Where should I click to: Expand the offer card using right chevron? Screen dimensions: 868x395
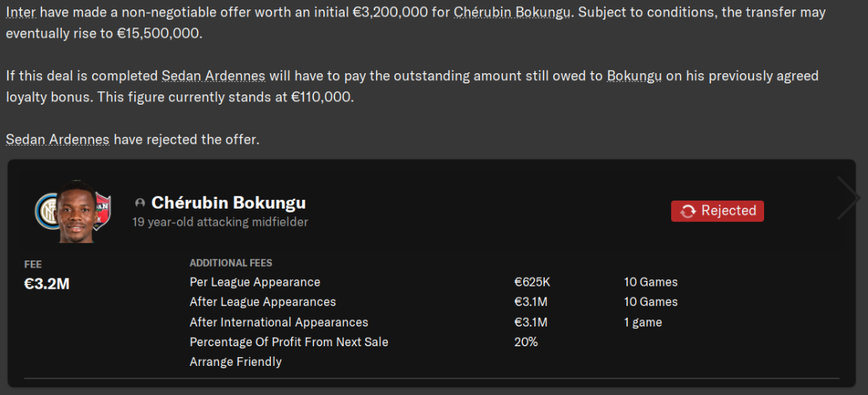(x=848, y=197)
